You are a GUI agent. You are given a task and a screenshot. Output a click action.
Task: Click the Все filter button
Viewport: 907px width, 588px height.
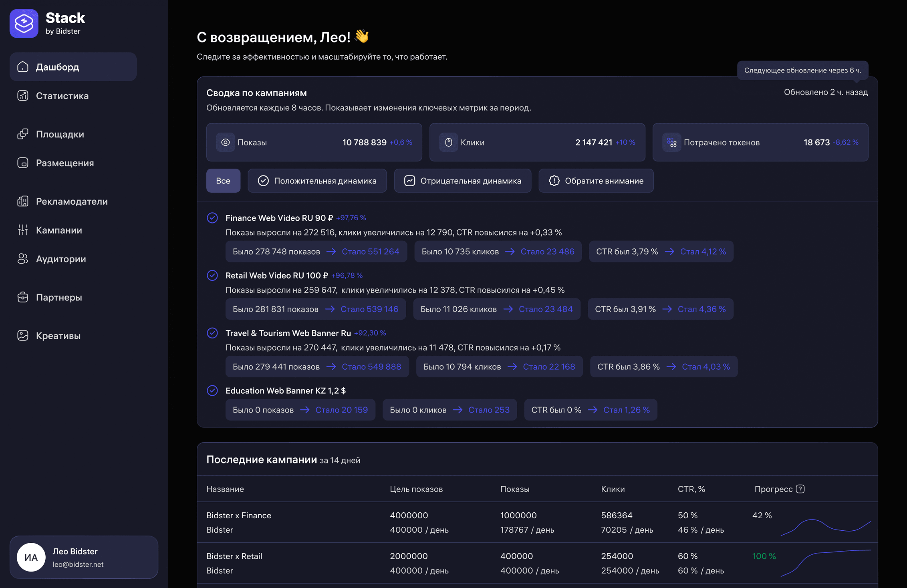tap(223, 181)
